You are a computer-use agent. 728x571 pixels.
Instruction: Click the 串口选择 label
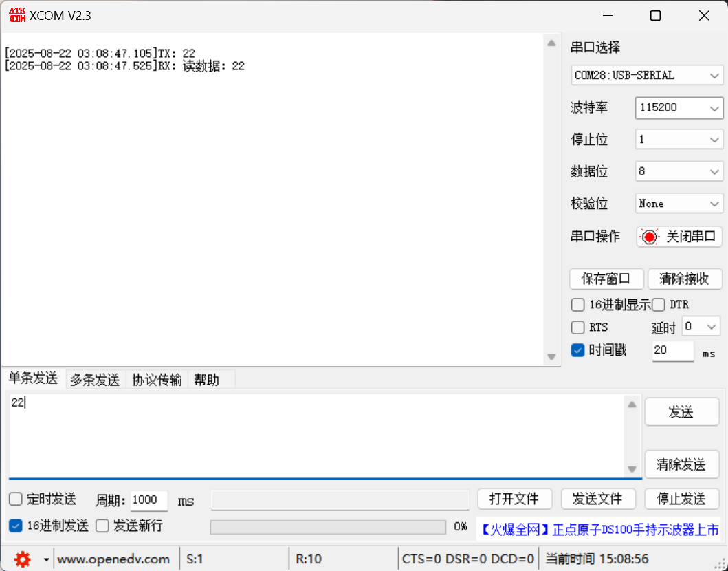click(x=595, y=47)
